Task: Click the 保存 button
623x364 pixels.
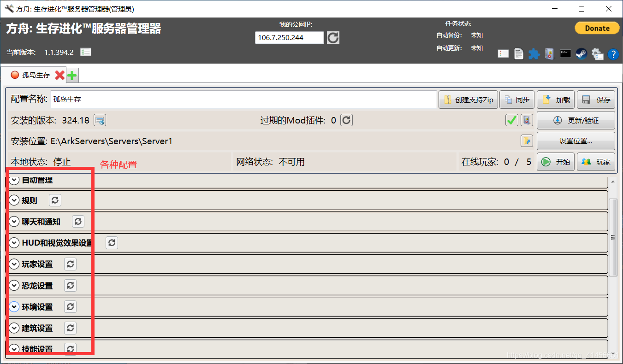Action: point(596,100)
